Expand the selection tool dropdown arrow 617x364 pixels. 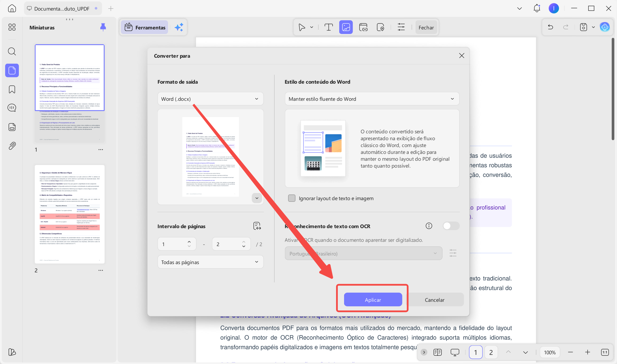point(312,27)
